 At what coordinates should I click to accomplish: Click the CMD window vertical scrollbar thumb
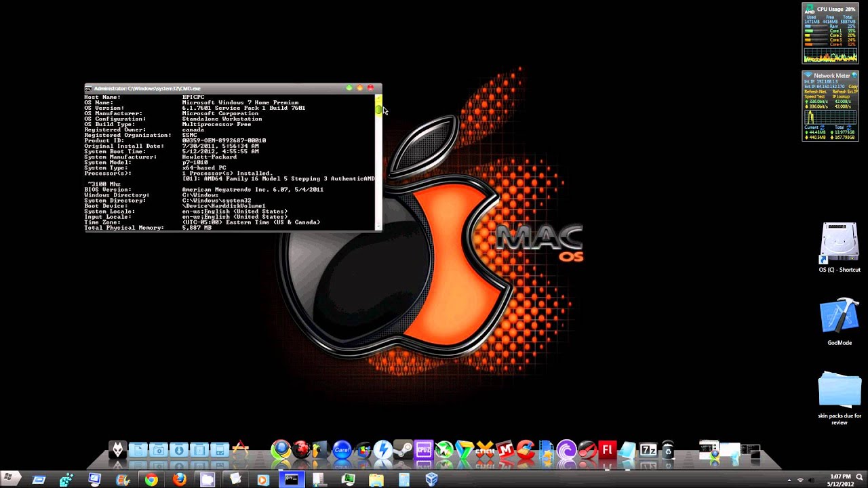tap(378, 109)
